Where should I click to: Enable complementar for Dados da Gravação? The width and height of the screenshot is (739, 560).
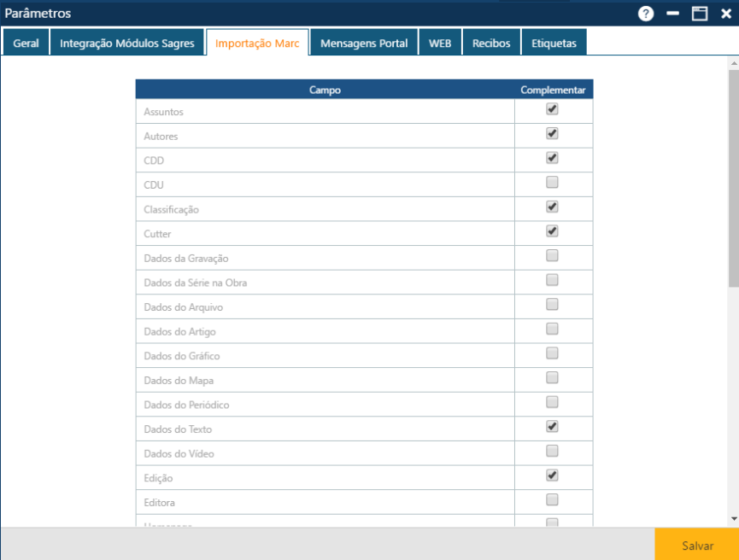(x=552, y=257)
